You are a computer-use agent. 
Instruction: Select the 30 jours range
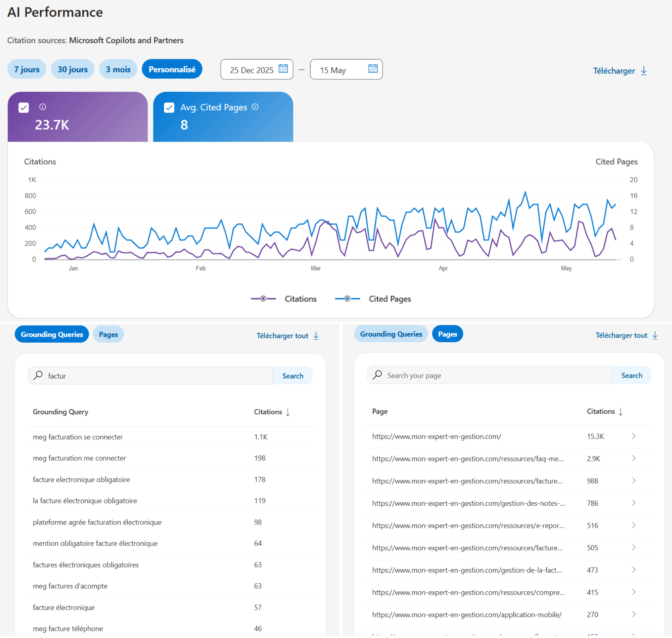73,69
